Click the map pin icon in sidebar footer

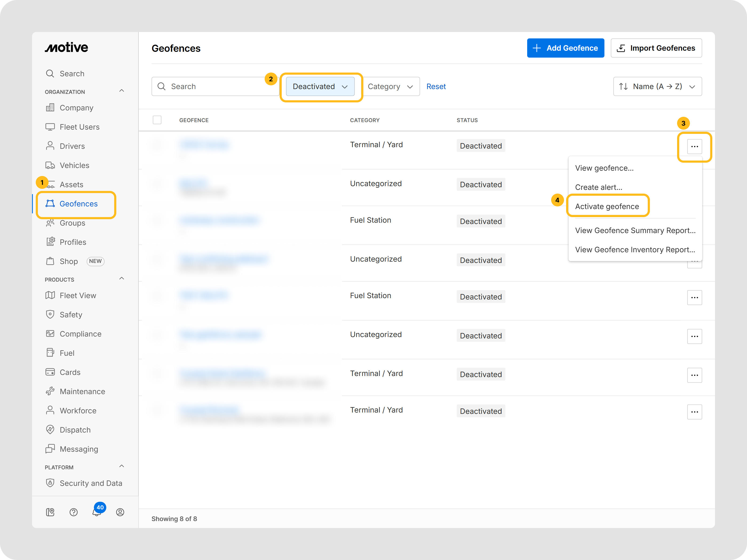(50, 512)
